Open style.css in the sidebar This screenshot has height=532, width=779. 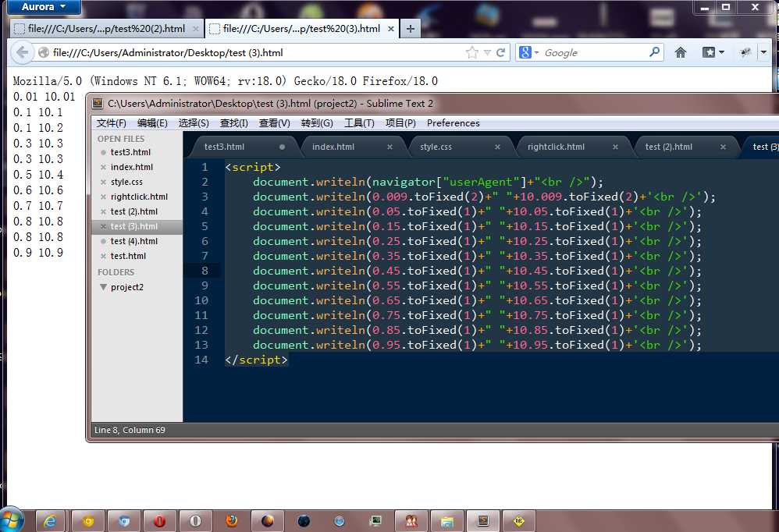click(126, 182)
